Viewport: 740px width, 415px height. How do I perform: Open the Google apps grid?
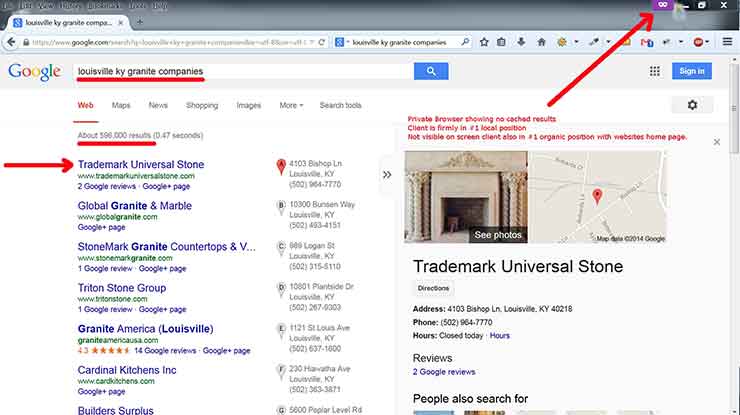(655, 71)
